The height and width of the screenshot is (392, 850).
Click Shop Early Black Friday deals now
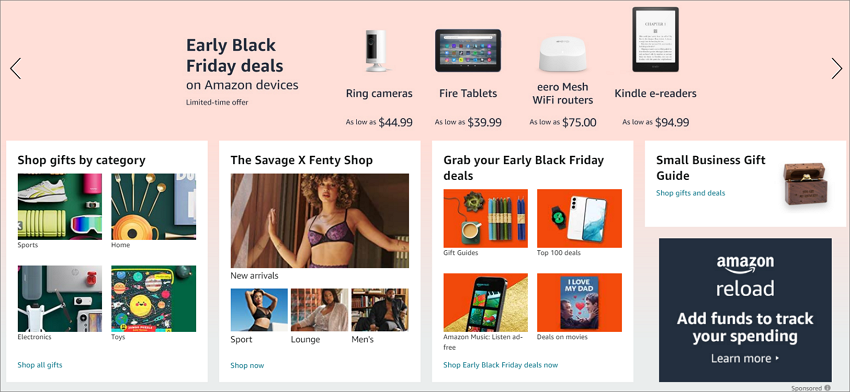tap(500, 365)
